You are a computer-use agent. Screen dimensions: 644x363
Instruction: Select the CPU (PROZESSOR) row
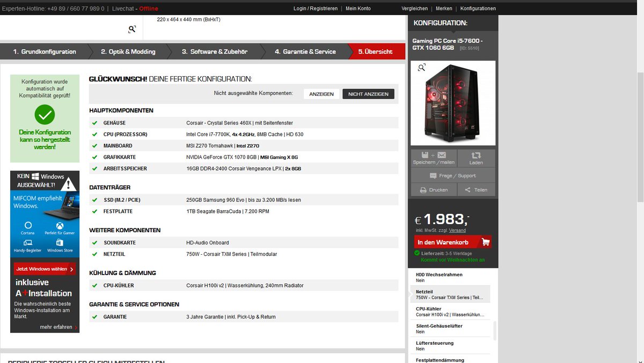(x=244, y=134)
